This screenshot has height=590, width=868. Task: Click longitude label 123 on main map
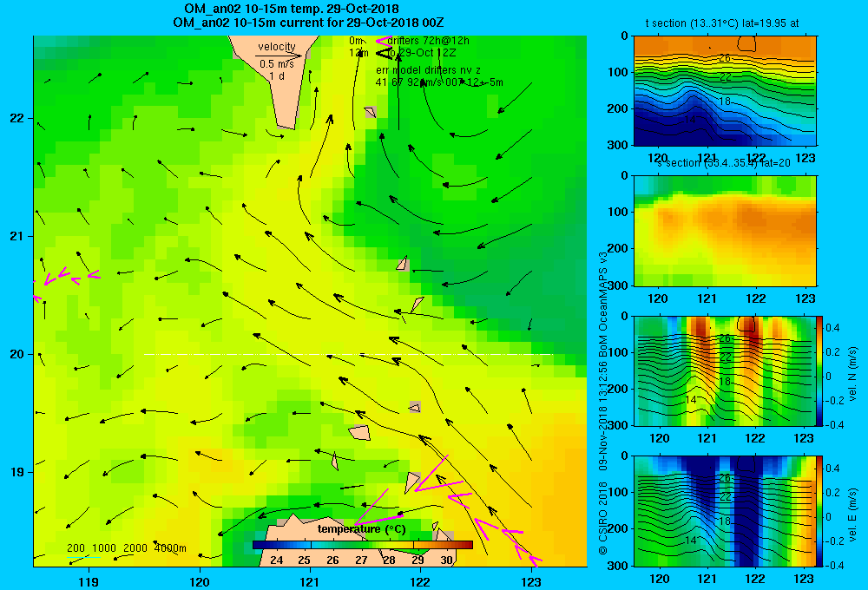pyautogui.click(x=531, y=581)
